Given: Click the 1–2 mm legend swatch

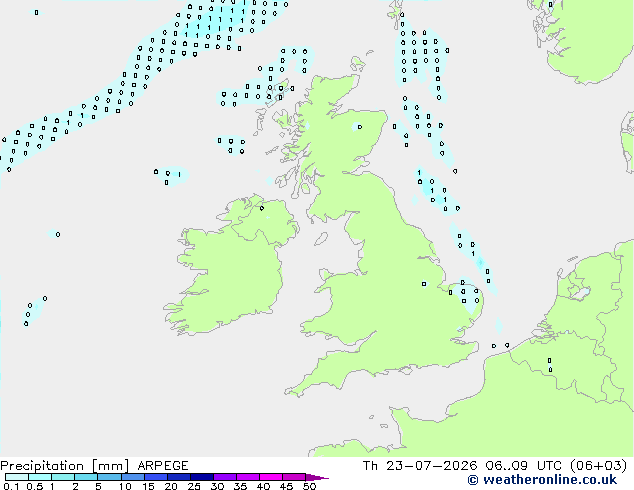Looking at the screenshot, I should (x=63, y=477).
